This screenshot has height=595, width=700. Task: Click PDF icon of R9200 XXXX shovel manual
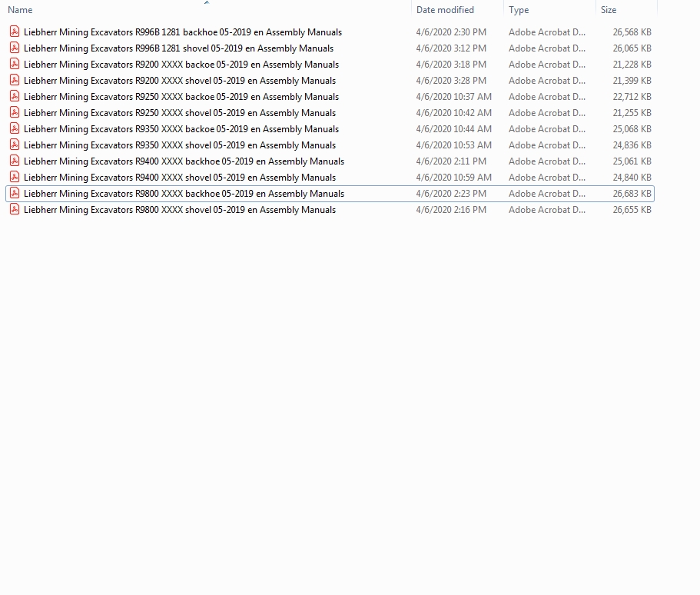[15, 81]
